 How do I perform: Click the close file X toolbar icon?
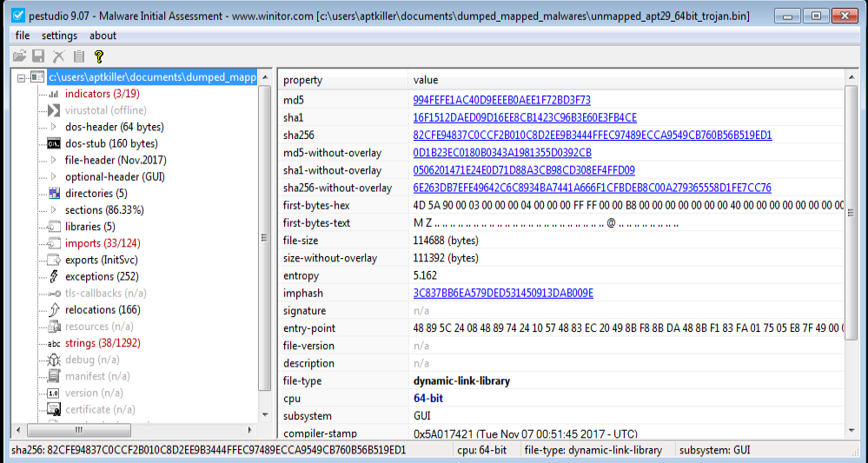coord(59,56)
